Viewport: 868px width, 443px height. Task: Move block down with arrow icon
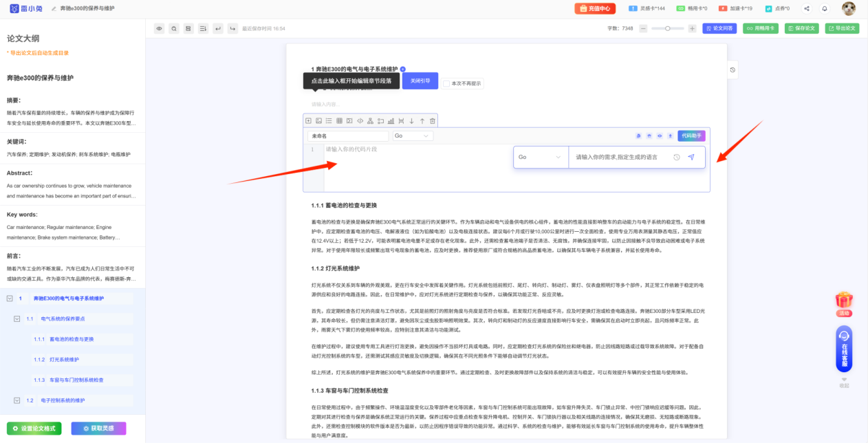(x=411, y=121)
